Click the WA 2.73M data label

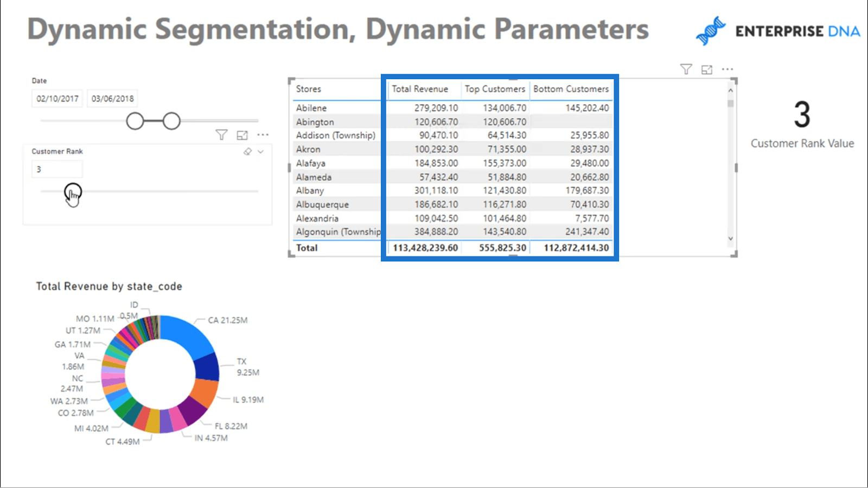point(69,401)
